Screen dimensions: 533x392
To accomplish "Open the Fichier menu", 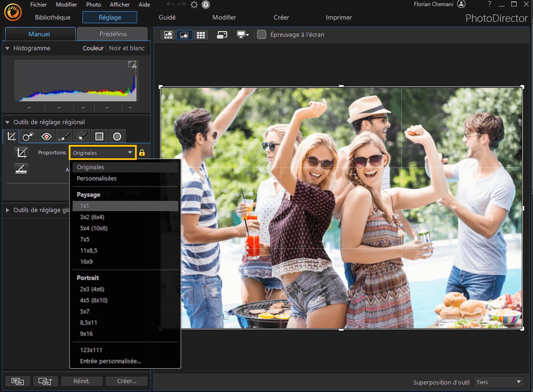I will point(38,5).
